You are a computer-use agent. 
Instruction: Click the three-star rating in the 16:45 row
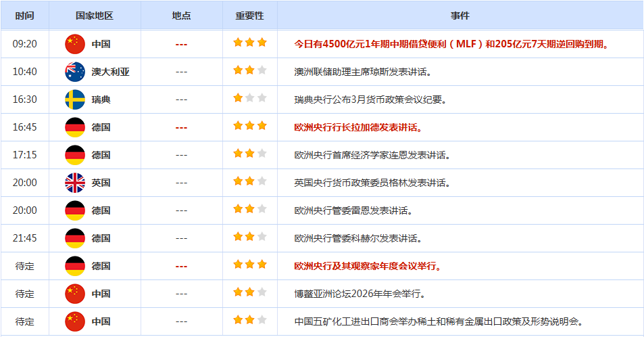tap(250, 125)
